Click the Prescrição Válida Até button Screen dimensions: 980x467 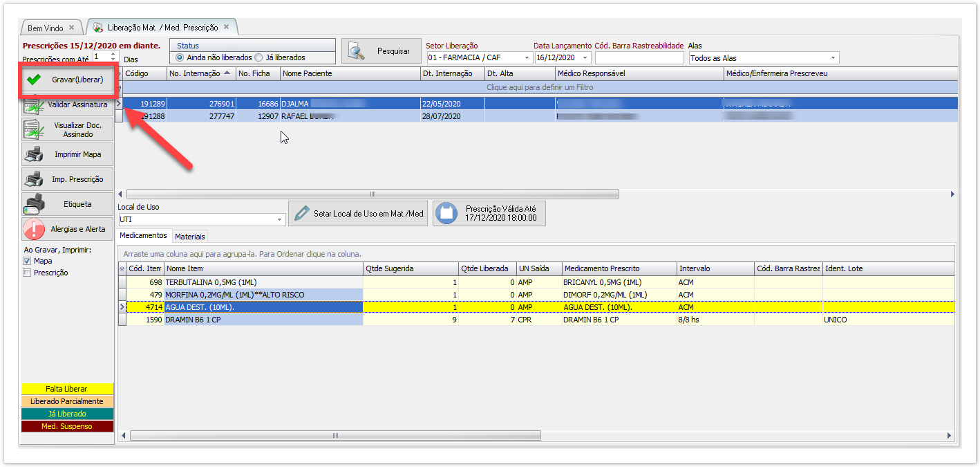coord(489,213)
